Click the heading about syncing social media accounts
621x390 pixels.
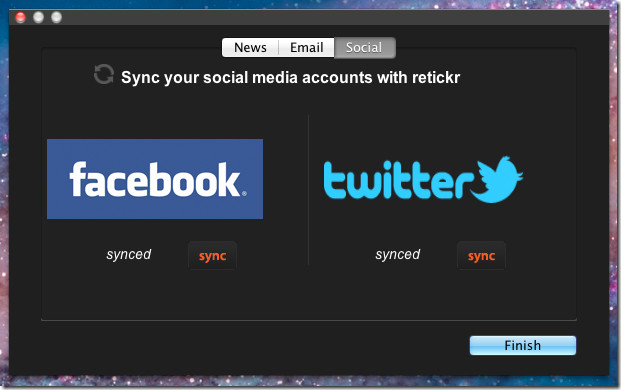(x=290, y=78)
